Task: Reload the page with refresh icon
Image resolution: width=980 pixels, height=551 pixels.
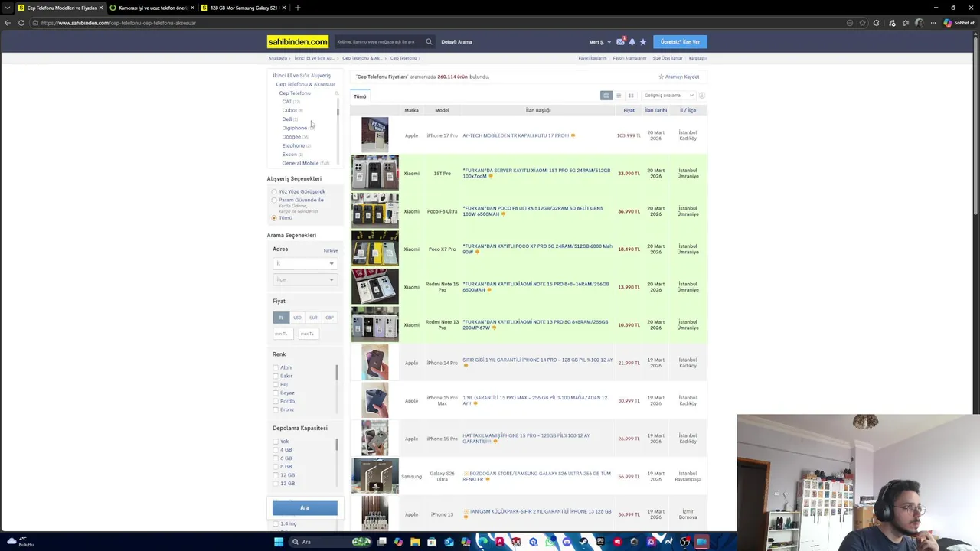Action: click(21, 23)
